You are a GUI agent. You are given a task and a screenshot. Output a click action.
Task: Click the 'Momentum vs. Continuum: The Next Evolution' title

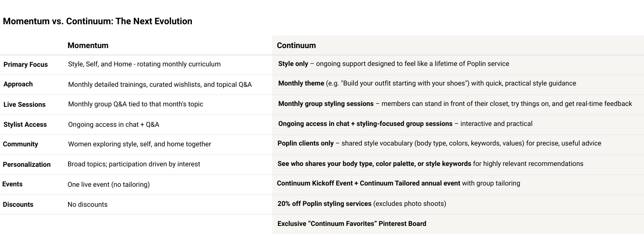(97, 21)
